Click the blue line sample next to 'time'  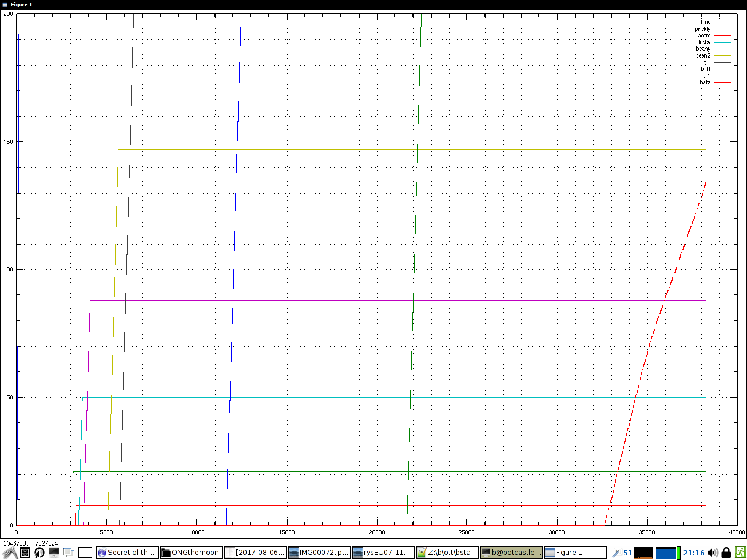point(722,22)
